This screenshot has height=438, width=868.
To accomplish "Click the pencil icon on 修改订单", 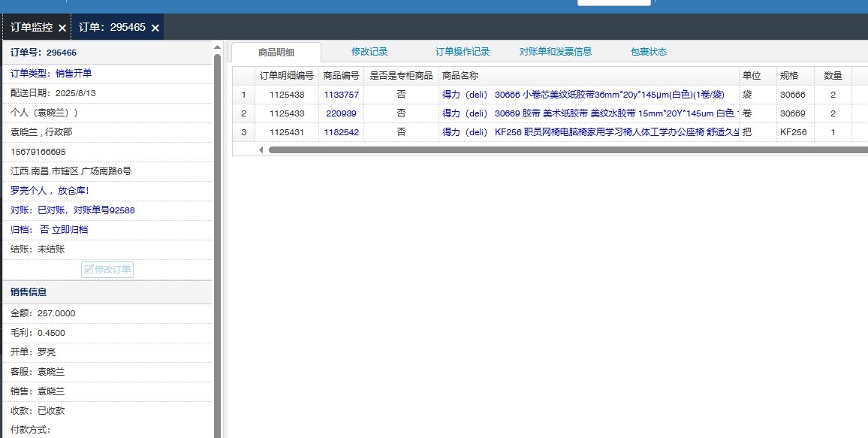I will click(x=89, y=269).
